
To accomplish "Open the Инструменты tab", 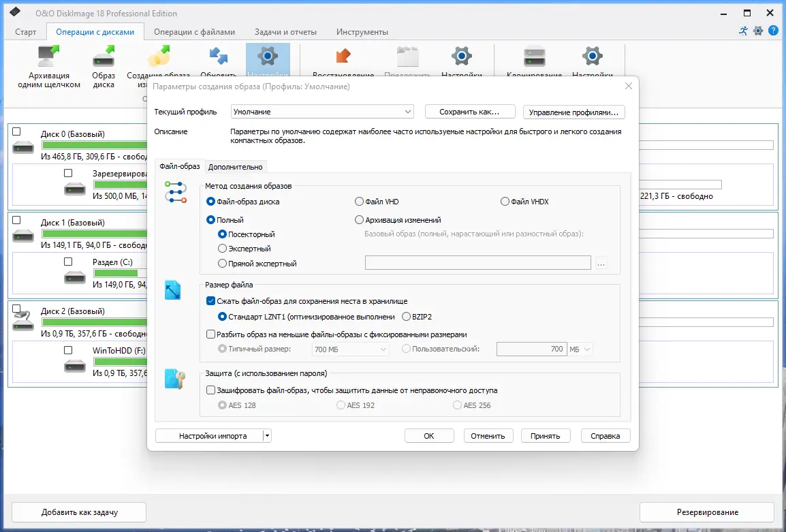I will tap(362, 32).
